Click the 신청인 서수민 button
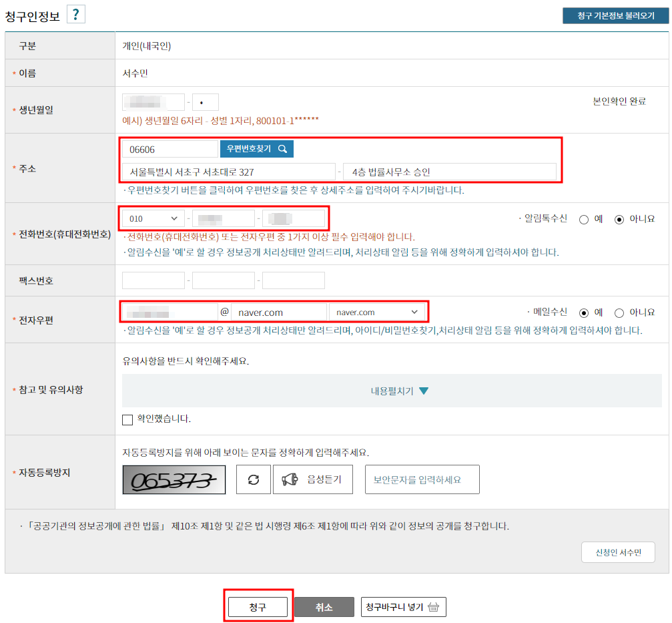This screenshot has width=672, height=623. tap(618, 553)
